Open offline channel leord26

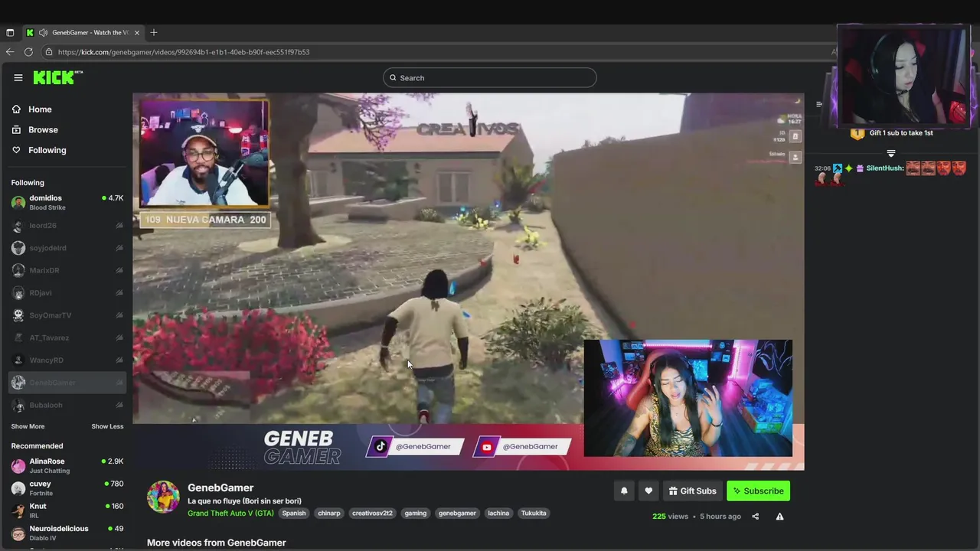click(x=67, y=226)
